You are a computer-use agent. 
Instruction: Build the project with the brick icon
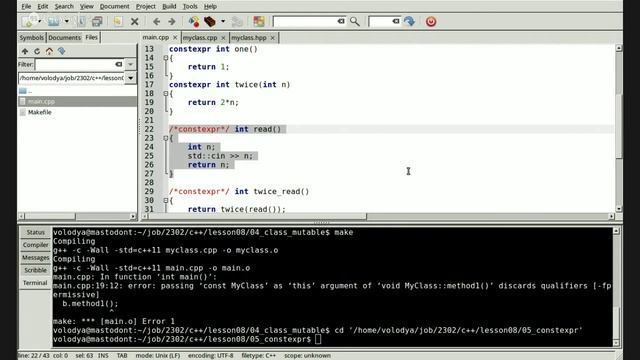[x=210, y=21]
